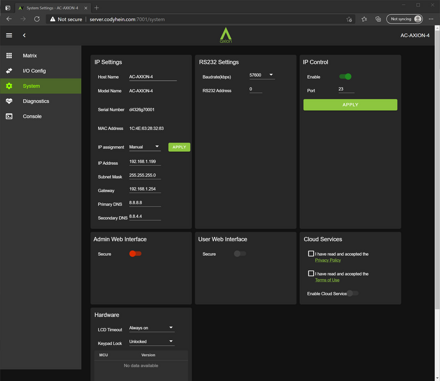Click the Not syncing profile button
440x381 pixels.
(x=404, y=19)
